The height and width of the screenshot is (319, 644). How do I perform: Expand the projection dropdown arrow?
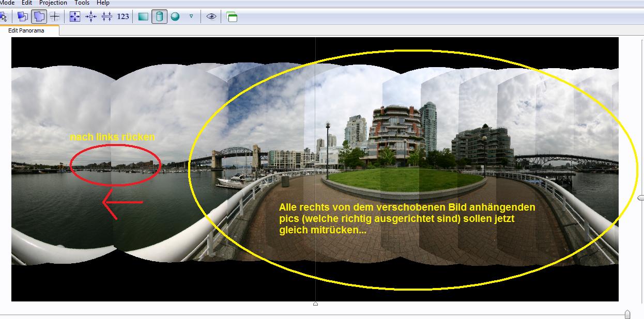coord(191,17)
